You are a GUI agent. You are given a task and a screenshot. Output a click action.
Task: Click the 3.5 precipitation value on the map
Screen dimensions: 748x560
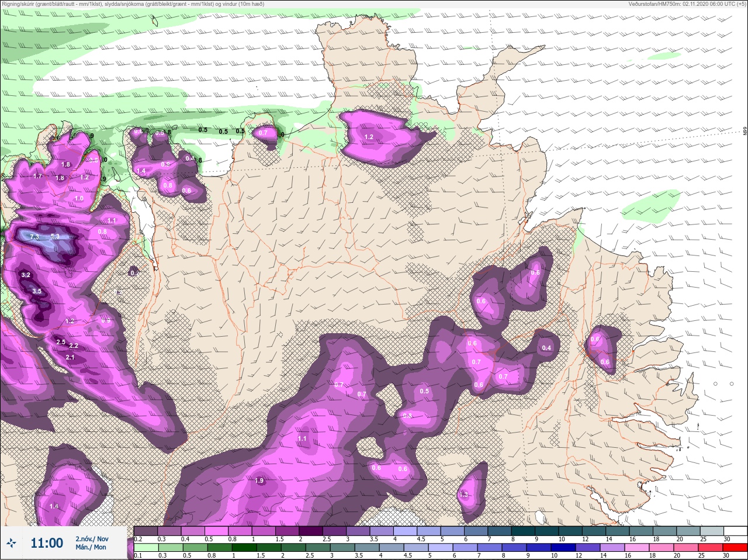coord(37,291)
